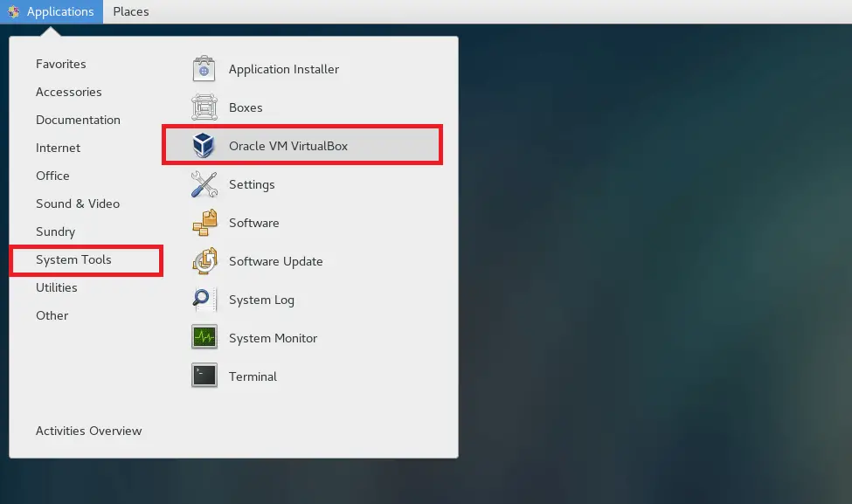Select the Other category
The height and width of the screenshot is (504, 852).
[x=52, y=315]
